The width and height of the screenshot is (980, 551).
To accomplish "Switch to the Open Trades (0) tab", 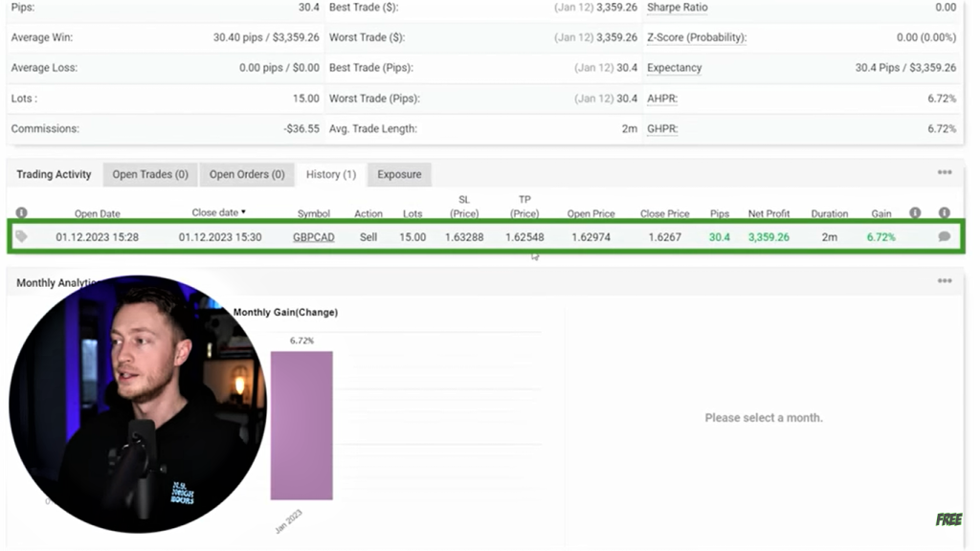I will (150, 174).
